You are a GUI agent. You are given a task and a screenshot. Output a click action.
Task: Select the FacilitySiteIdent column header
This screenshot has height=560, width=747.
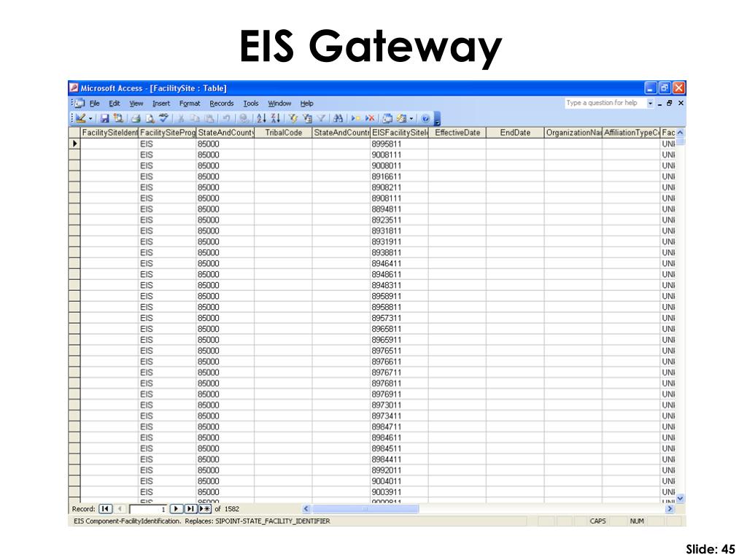click(109, 133)
